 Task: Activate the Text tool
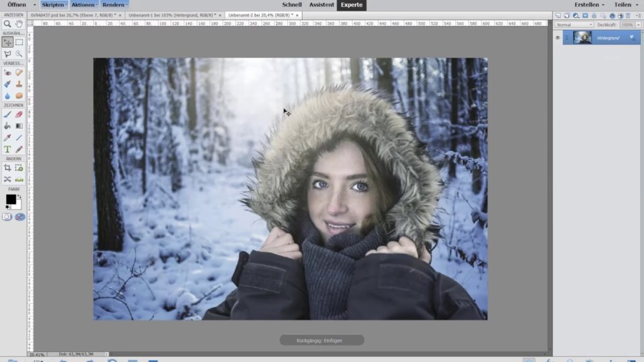coord(8,149)
